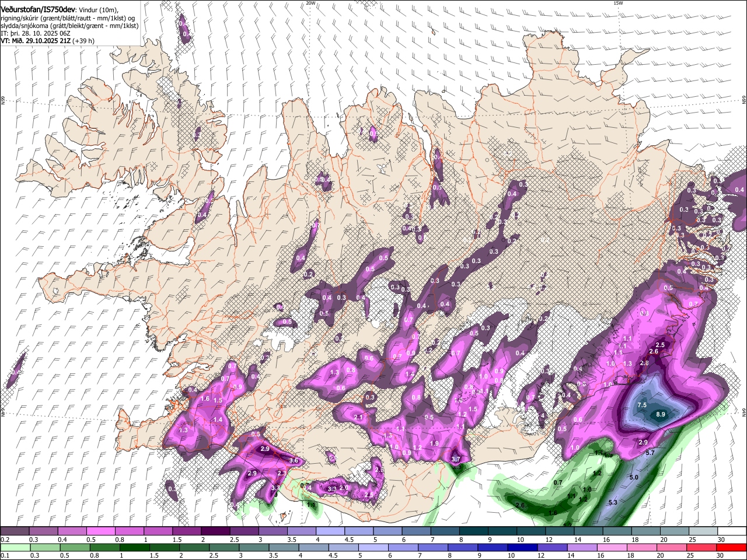Pick the bright red swatch at 30 in the lower scale
747x560 pixels.
(731, 547)
